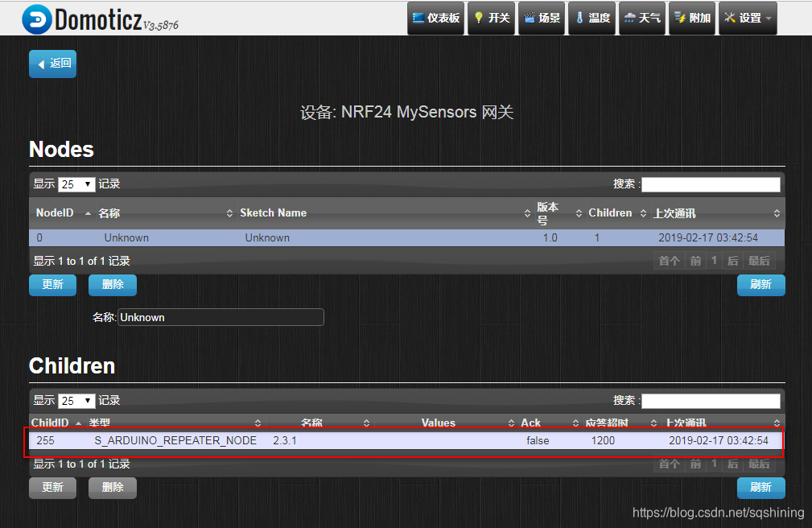Open the Children records-per-page dropdown
The width and height of the screenshot is (812, 528).
(x=76, y=401)
